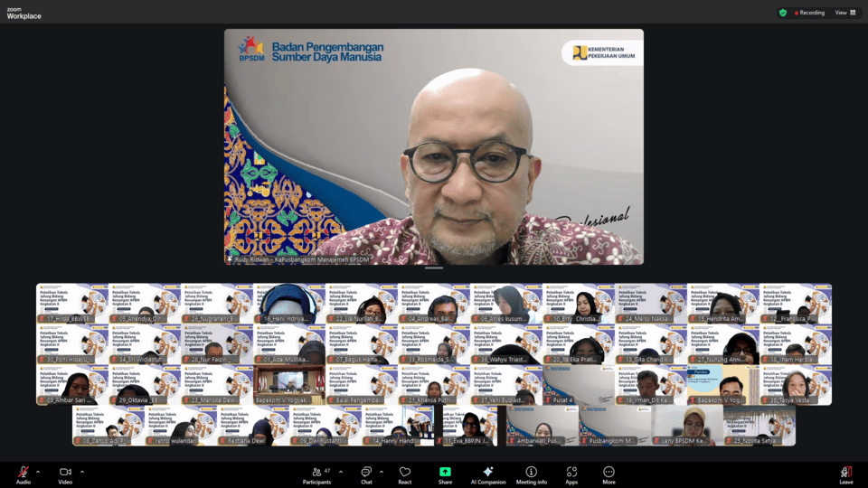The width and height of the screenshot is (868, 488).
Task: Show Meeting info details
Action: point(531,474)
